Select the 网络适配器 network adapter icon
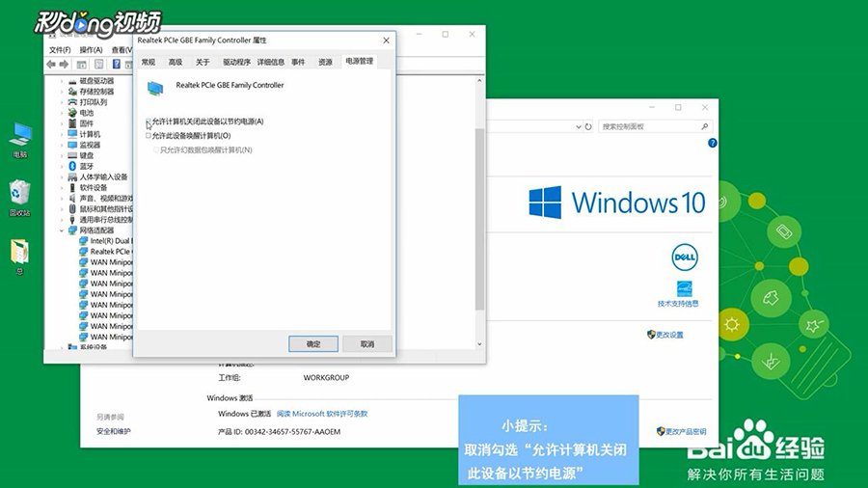The image size is (868, 488). [72, 230]
